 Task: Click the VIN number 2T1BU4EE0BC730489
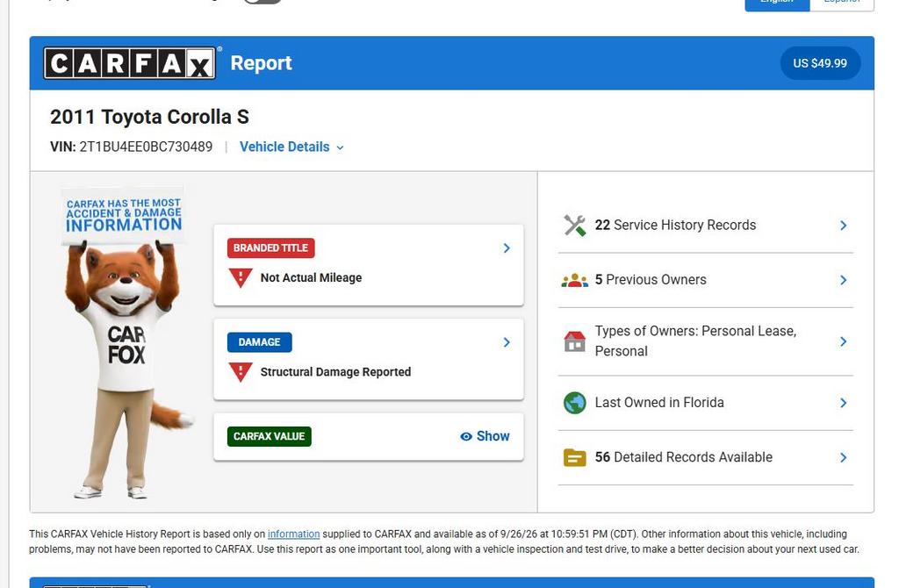click(x=146, y=147)
